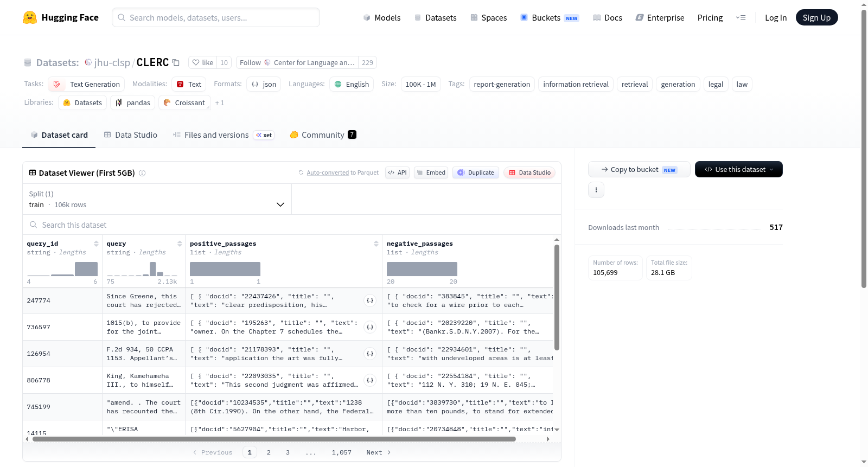Image resolution: width=868 pixels, height=467 pixels.
Task: Select the 100K - 1M size tag
Action: click(x=420, y=84)
